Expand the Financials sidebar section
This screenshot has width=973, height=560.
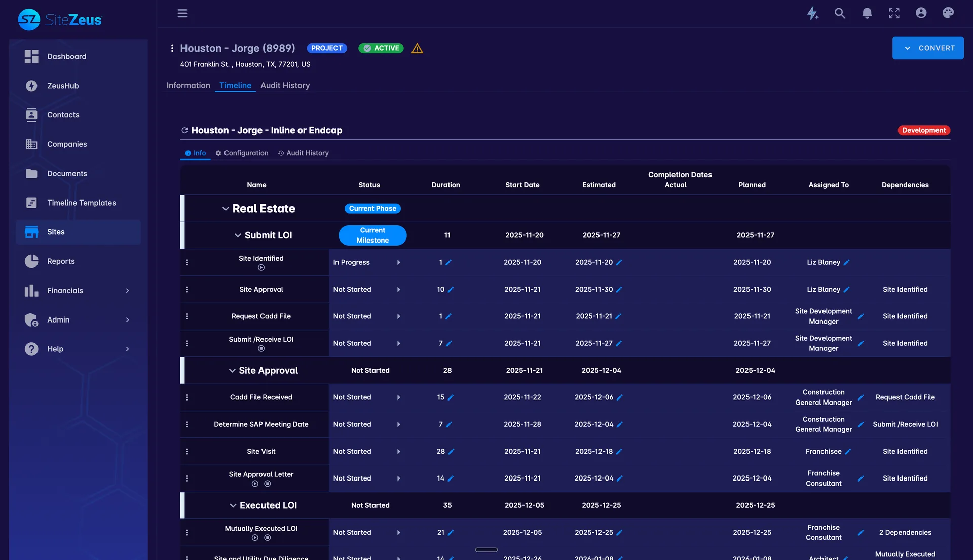[x=127, y=290]
